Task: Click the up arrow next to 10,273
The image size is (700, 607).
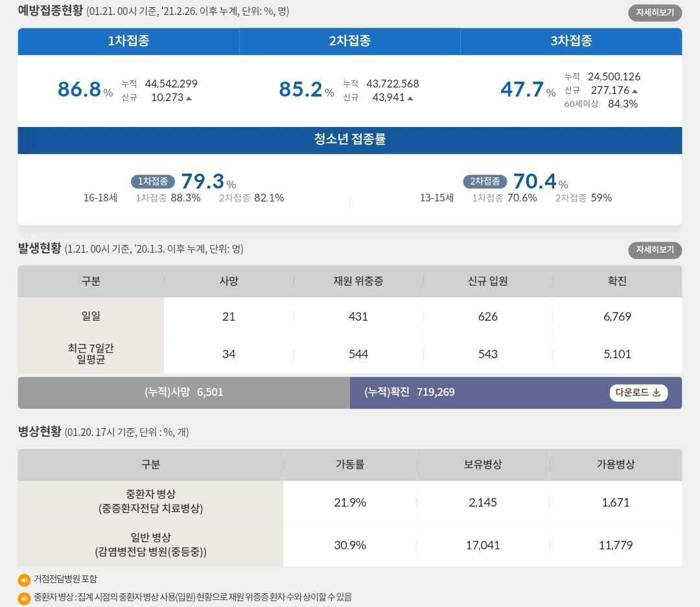Action: (x=189, y=98)
